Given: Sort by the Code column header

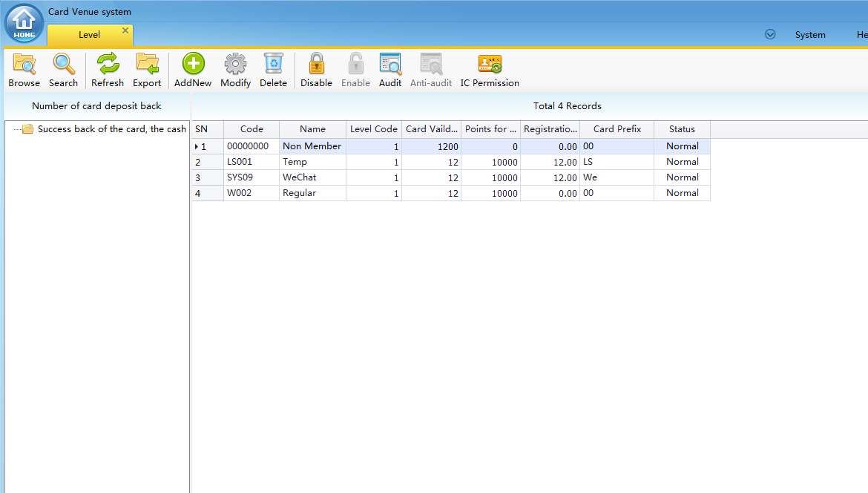Looking at the screenshot, I should coord(251,129).
